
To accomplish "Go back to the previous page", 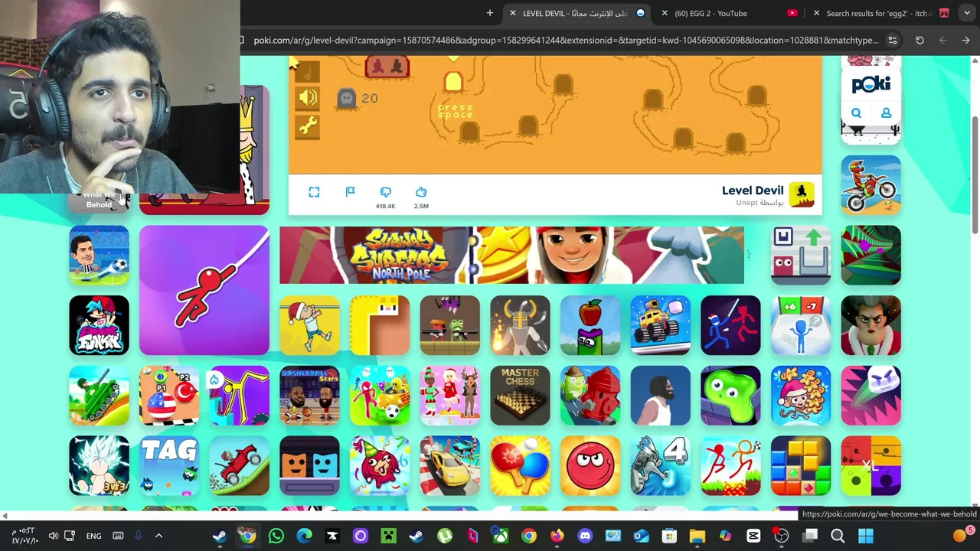I will [x=965, y=40].
